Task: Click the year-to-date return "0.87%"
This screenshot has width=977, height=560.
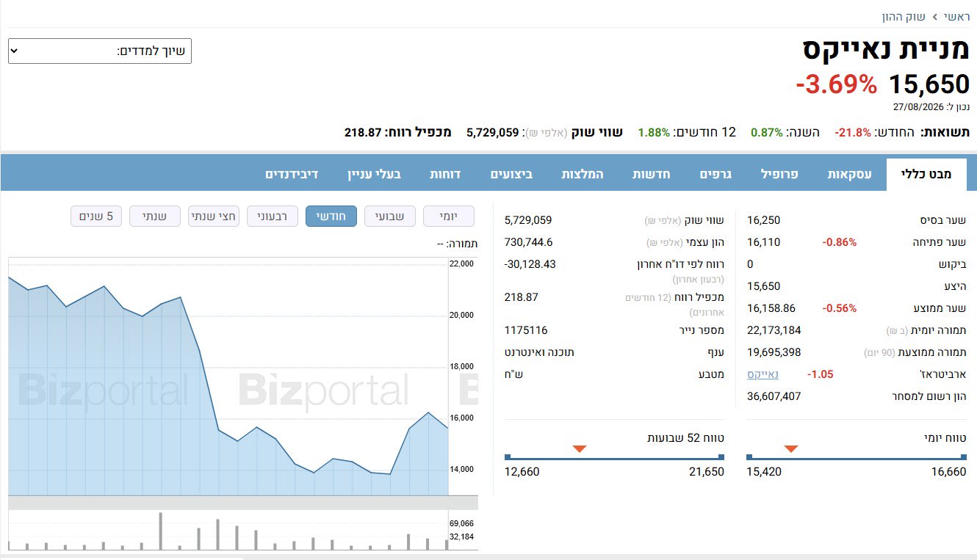Action: click(767, 133)
